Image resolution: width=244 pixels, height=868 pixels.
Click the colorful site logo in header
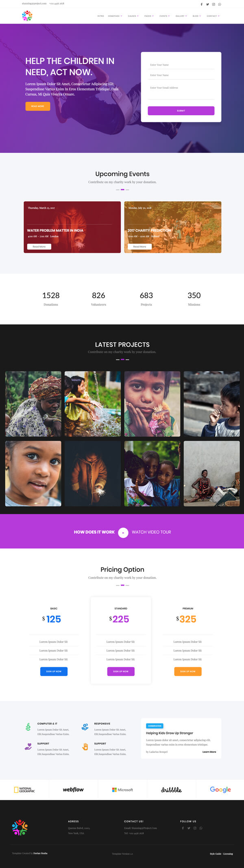coord(27,16)
